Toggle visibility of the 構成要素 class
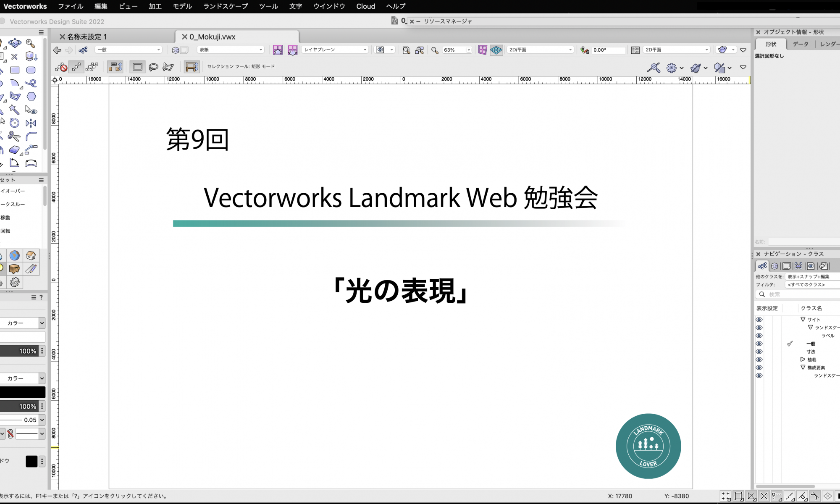The height and width of the screenshot is (504, 840). point(759,367)
